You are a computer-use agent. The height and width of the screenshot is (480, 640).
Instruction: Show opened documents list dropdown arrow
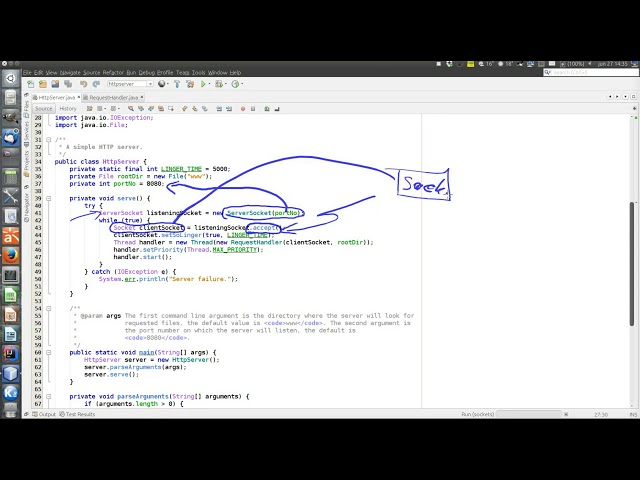(625, 97)
